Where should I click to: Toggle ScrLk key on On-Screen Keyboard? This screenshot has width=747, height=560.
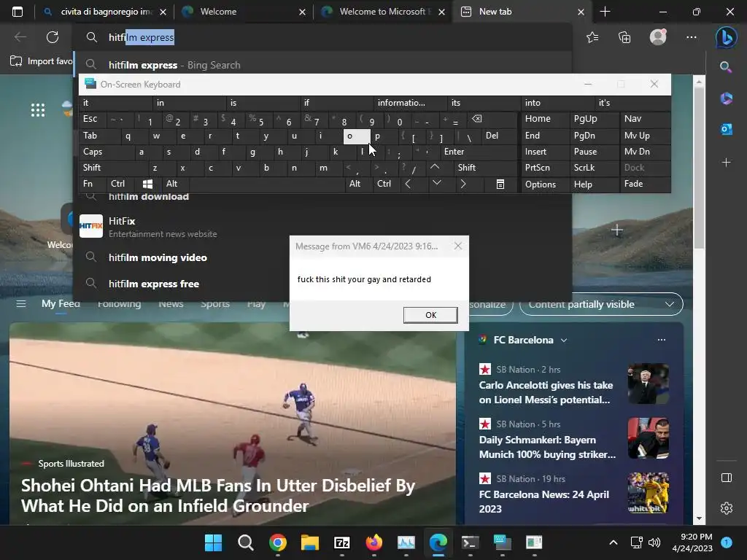(594, 168)
